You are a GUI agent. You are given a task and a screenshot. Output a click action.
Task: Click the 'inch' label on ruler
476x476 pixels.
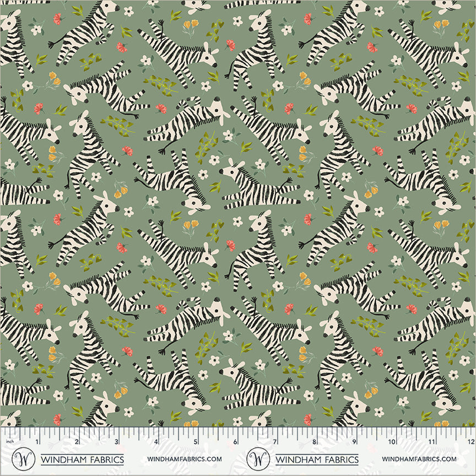click(10, 442)
